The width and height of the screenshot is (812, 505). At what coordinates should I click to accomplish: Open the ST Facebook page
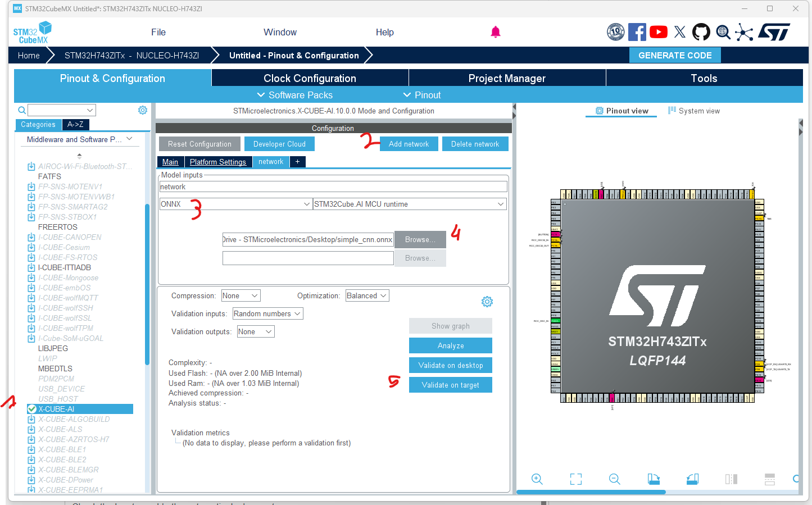(x=637, y=32)
